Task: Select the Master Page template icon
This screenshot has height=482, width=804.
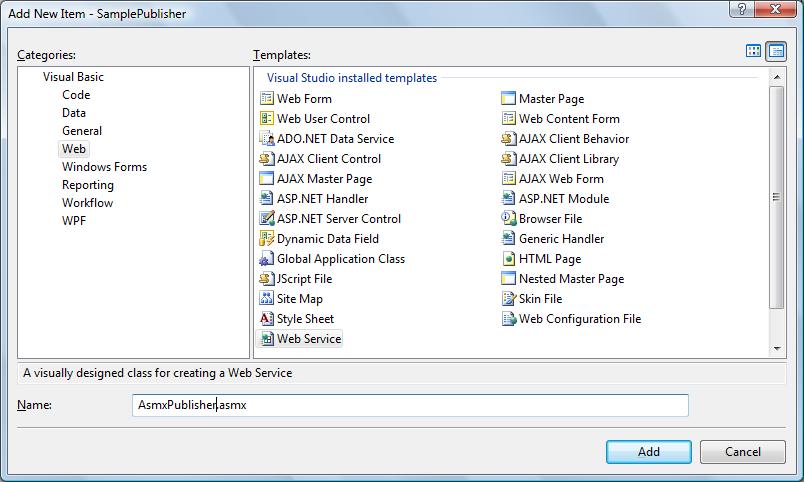Action: pos(509,99)
